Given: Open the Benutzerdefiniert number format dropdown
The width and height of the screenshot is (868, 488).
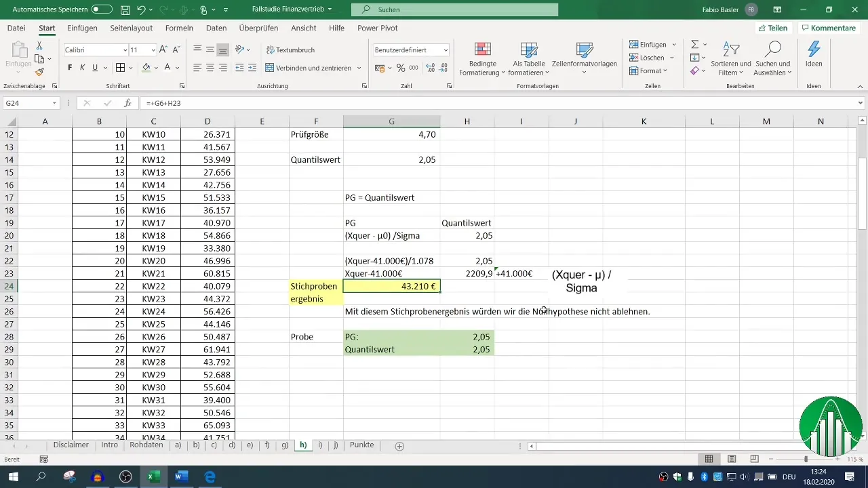Looking at the screenshot, I should [x=446, y=50].
